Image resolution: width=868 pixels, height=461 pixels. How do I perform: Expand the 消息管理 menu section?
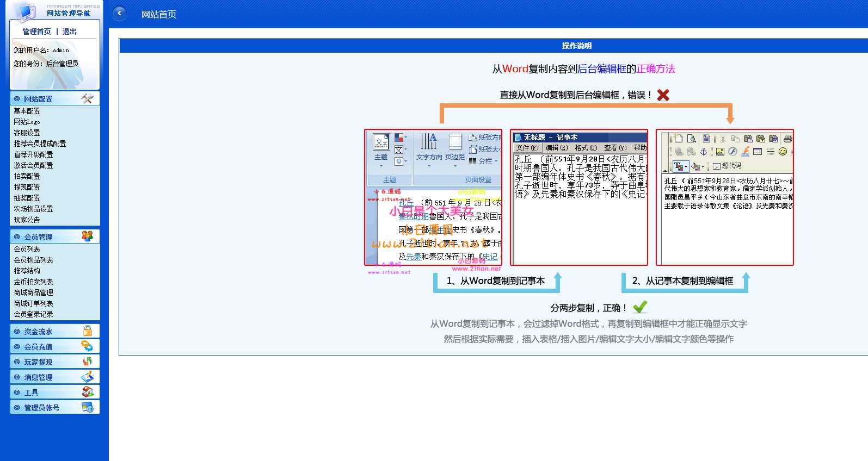(x=54, y=377)
